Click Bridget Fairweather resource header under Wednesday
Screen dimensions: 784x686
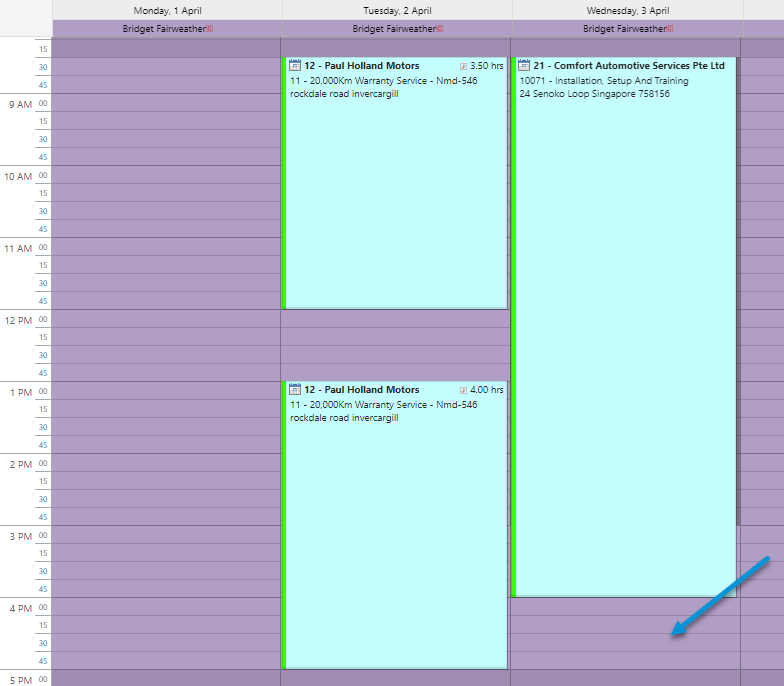point(628,28)
